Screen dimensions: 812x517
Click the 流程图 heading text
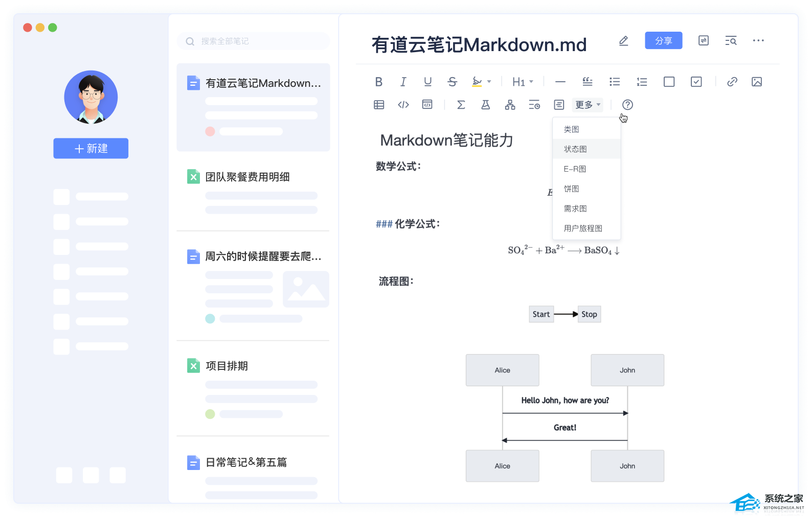396,281
